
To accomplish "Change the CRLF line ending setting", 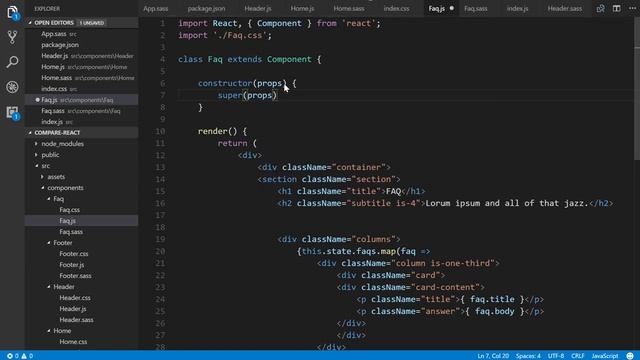I will pos(577,356).
